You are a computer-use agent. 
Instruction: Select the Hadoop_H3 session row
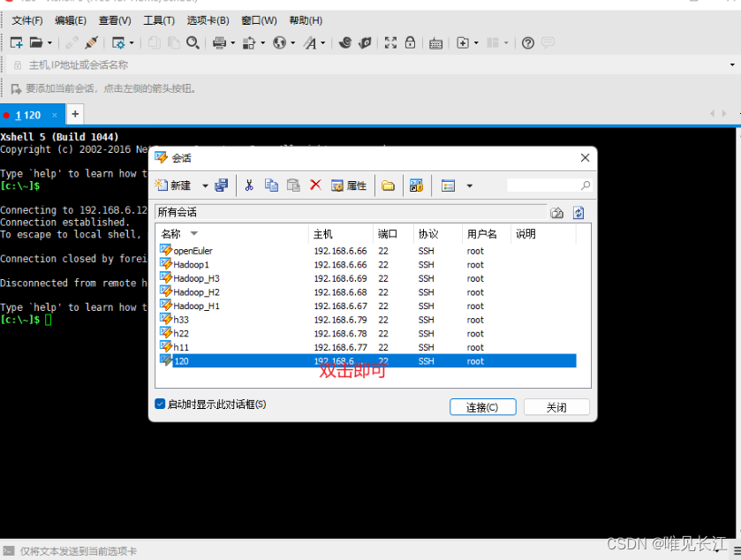tap(367, 278)
